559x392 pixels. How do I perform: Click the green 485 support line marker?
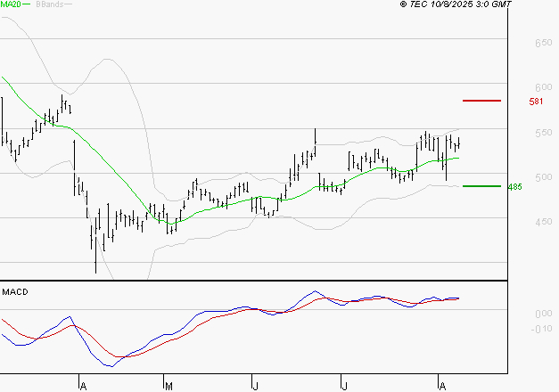pos(482,186)
